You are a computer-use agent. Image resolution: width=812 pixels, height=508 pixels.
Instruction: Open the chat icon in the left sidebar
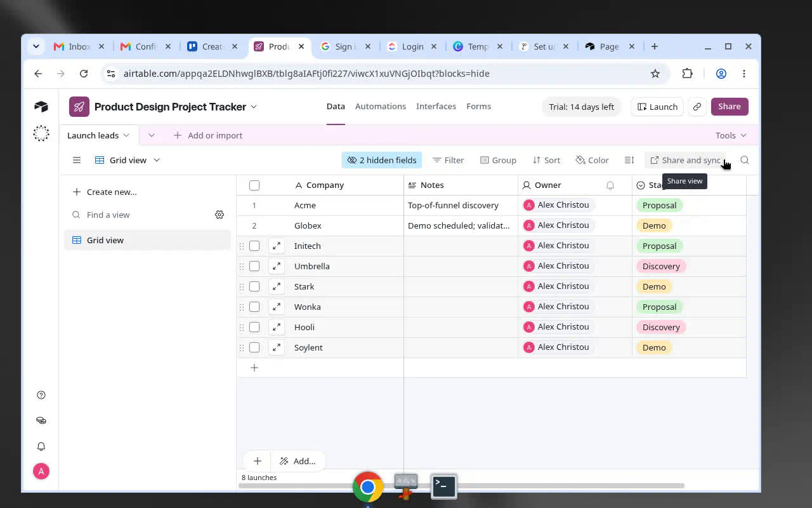point(41,420)
